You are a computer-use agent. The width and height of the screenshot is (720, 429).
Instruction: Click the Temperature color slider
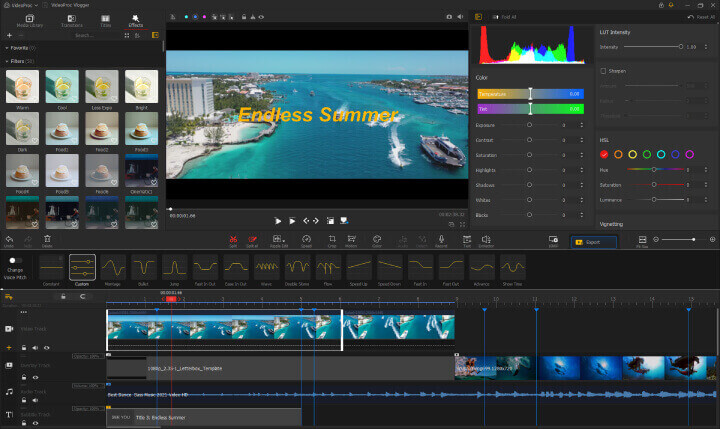(x=530, y=94)
